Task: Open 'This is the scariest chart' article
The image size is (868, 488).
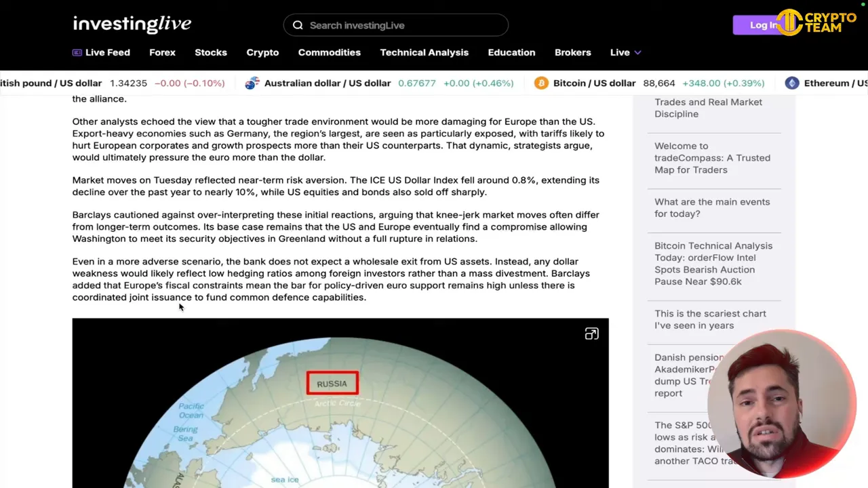Action: point(710,319)
